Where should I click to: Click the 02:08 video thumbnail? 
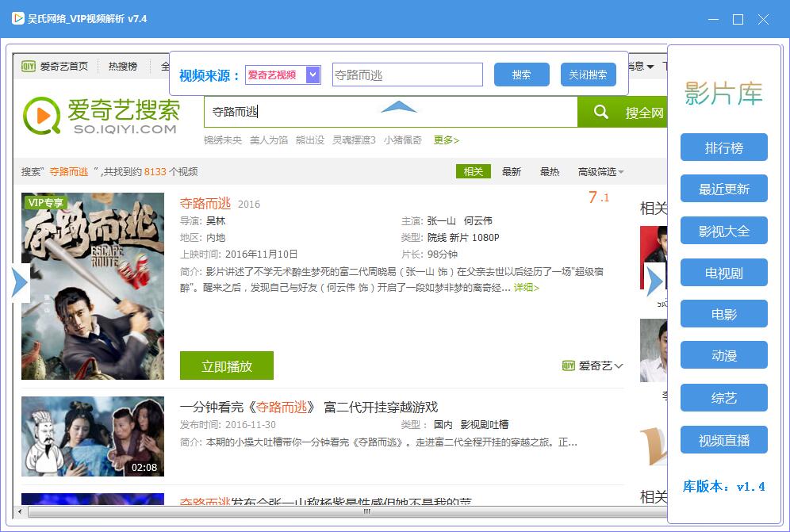click(93, 436)
